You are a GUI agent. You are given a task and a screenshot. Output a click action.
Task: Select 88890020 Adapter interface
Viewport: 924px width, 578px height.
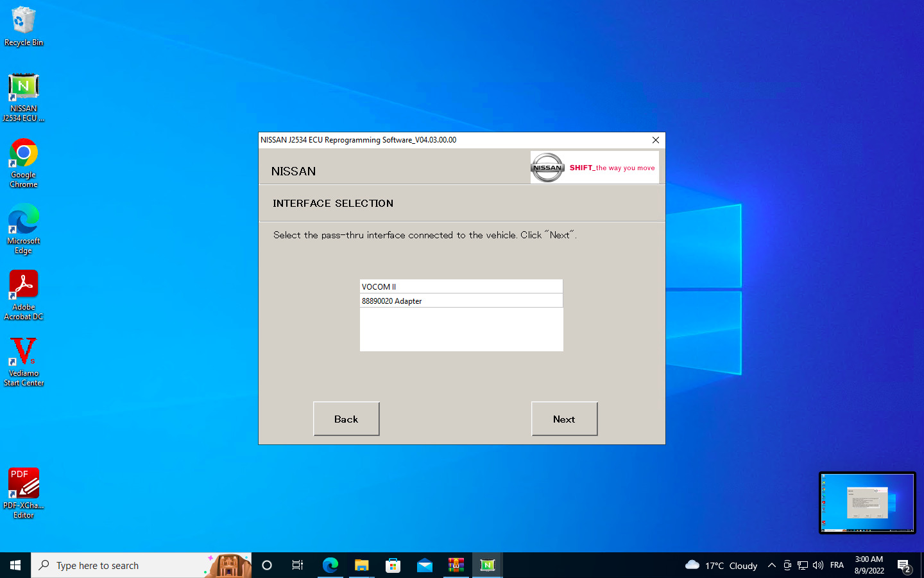(461, 301)
